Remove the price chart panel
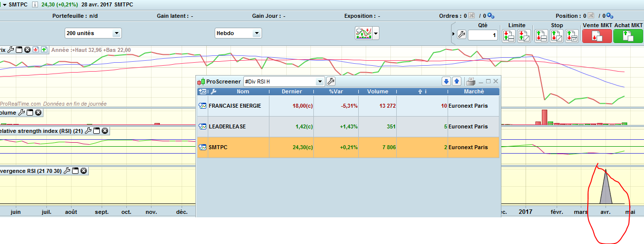The width and height of the screenshot is (644, 244). point(28,49)
